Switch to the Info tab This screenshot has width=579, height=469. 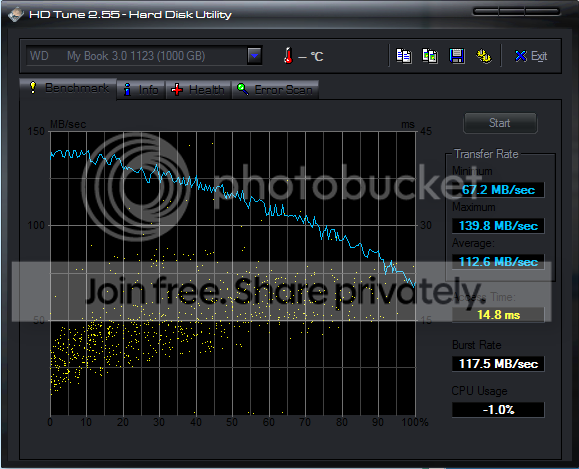pyautogui.click(x=141, y=90)
